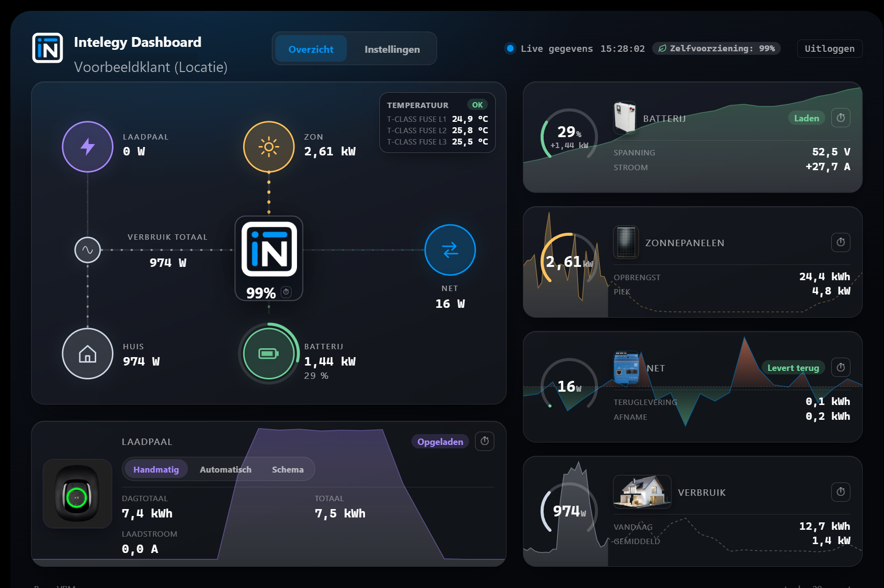Switch to the Instellingen tab
Screen dimensions: 884x588
(392, 49)
